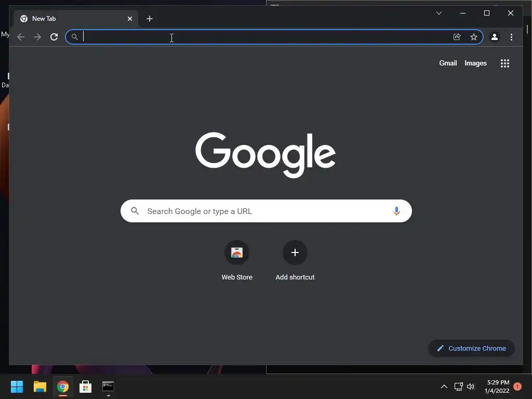Click the share page icon in address bar
Image resolution: width=532 pixels, height=399 pixels.
tap(457, 37)
